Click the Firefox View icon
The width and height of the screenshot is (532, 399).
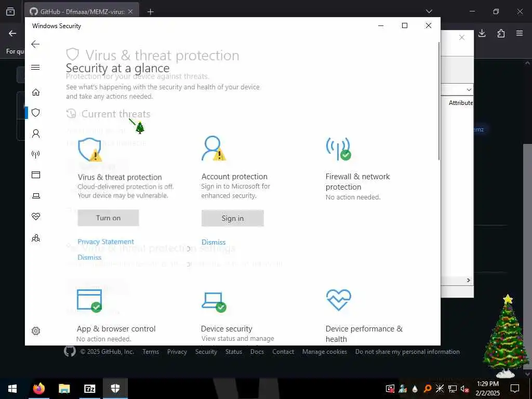click(10, 11)
